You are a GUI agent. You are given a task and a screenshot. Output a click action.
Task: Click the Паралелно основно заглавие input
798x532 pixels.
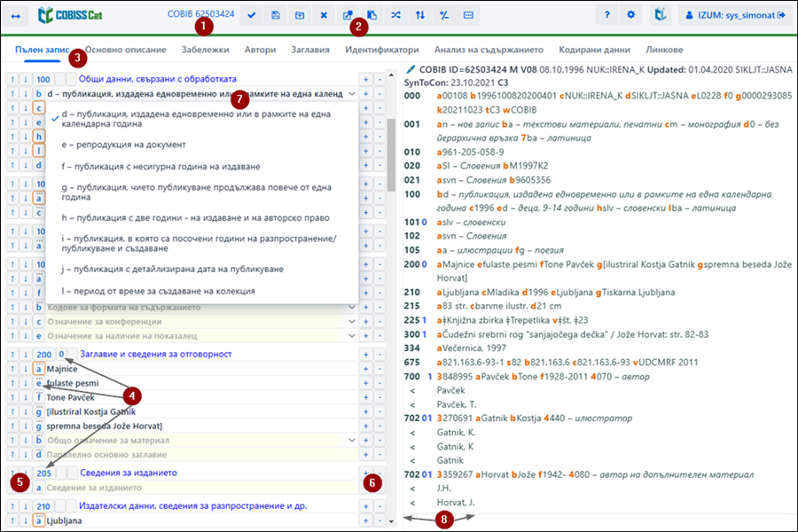[201, 454]
